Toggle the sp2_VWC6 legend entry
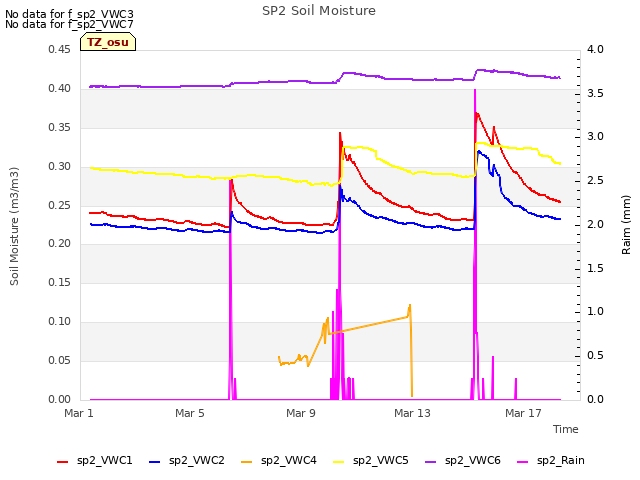 click(463, 460)
